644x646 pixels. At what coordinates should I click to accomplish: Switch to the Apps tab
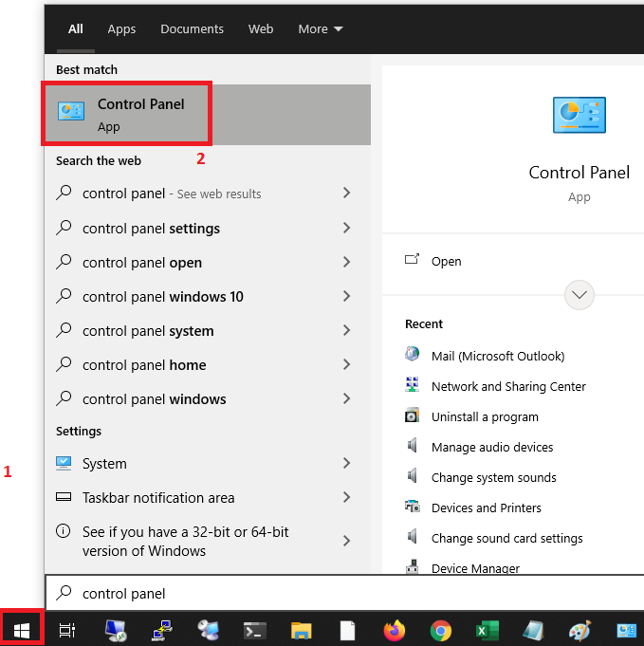tap(121, 28)
